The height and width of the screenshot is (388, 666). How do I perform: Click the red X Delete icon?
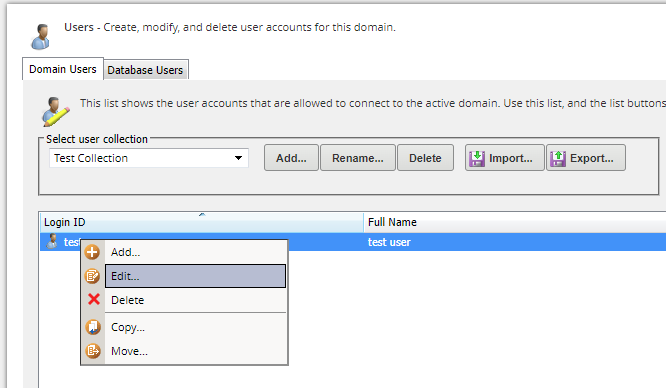[93, 300]
